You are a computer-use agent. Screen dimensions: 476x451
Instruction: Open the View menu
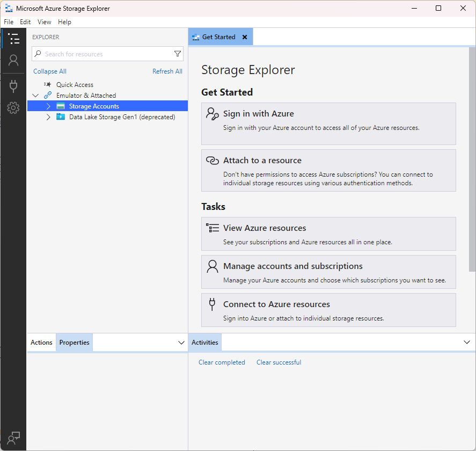[x=45, y=22]
